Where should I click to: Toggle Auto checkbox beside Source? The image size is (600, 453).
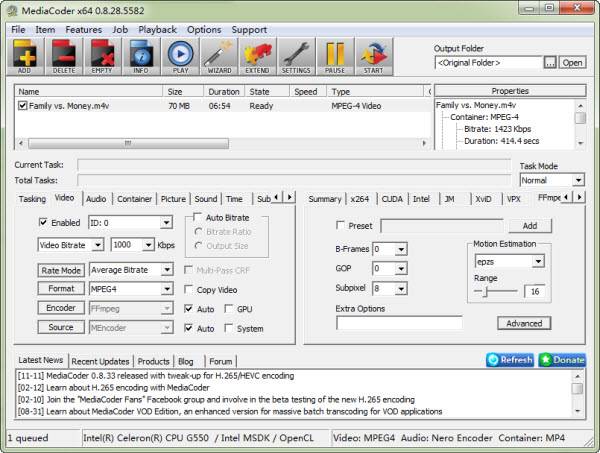[x=189, y=328]
